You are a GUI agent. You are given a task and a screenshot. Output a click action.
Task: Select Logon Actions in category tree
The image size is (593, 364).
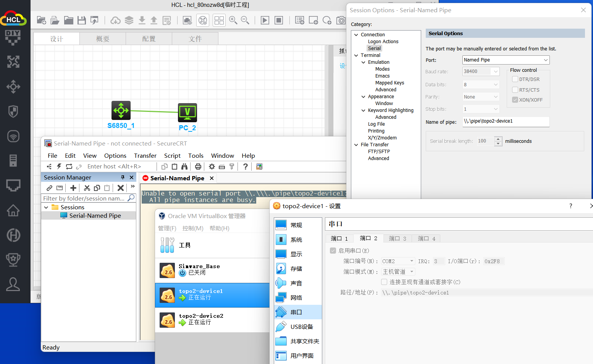pos(383,42)
